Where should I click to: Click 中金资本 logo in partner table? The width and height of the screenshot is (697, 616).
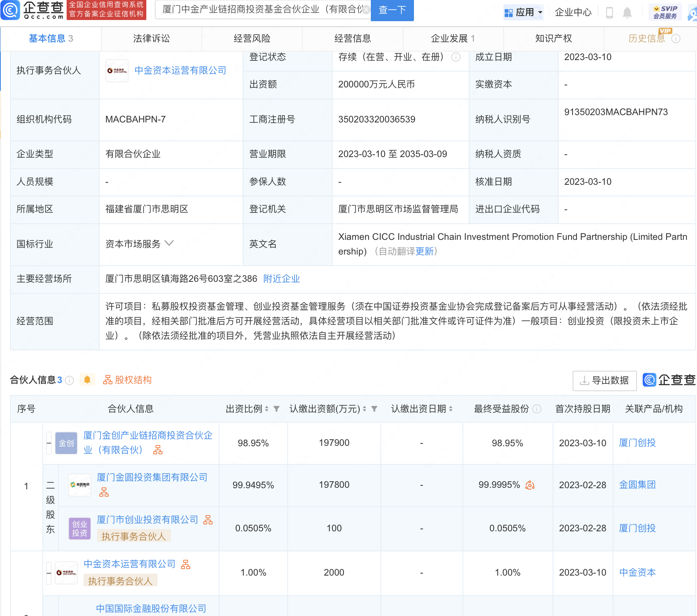[x=66, y=573]
